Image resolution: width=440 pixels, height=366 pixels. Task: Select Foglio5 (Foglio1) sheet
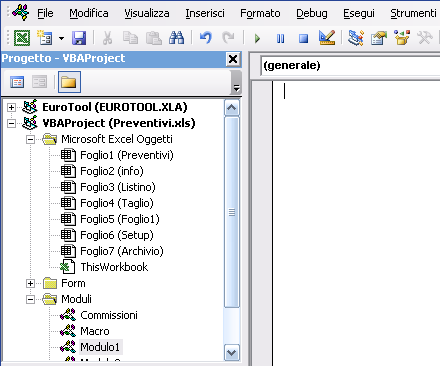point(120,219)
